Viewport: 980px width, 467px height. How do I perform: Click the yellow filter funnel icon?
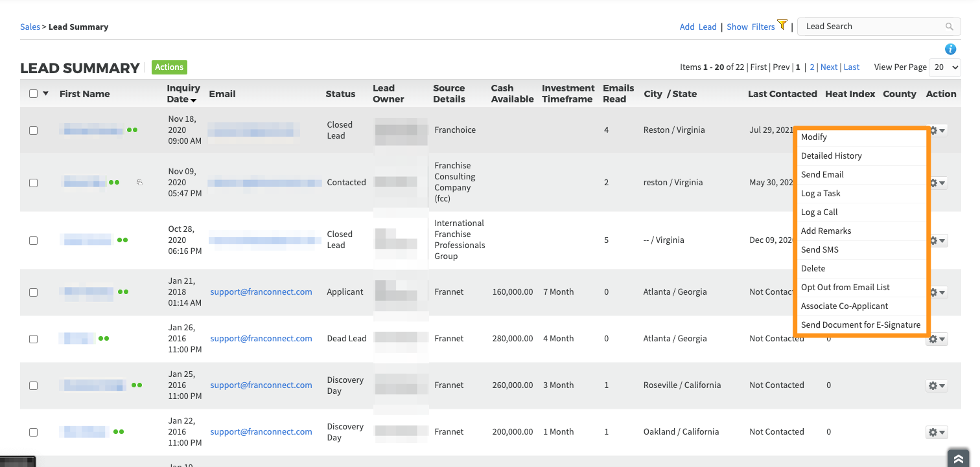(782, 25)
